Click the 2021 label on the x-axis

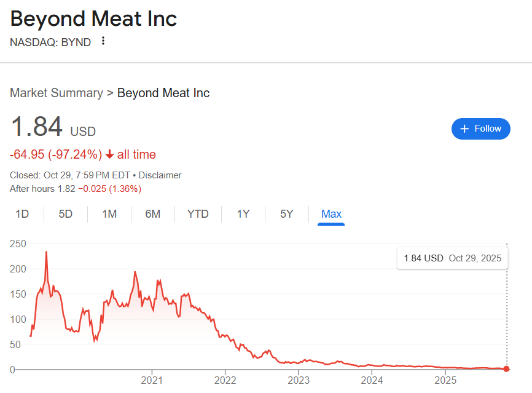tap(152, 380)
